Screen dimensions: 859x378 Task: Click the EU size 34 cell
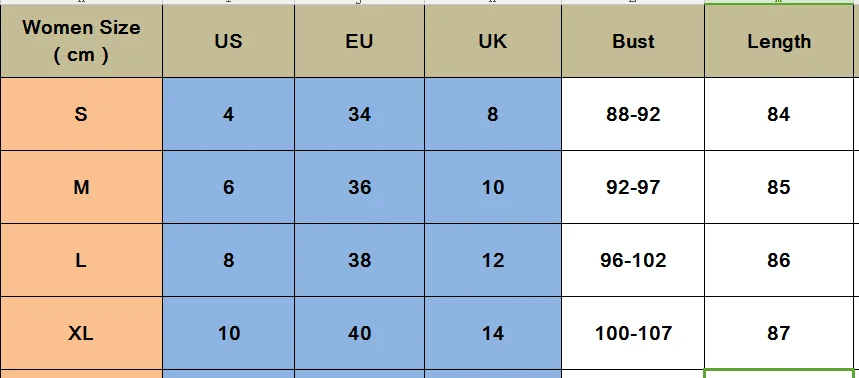pyautogui.click(x=359, y=114)
